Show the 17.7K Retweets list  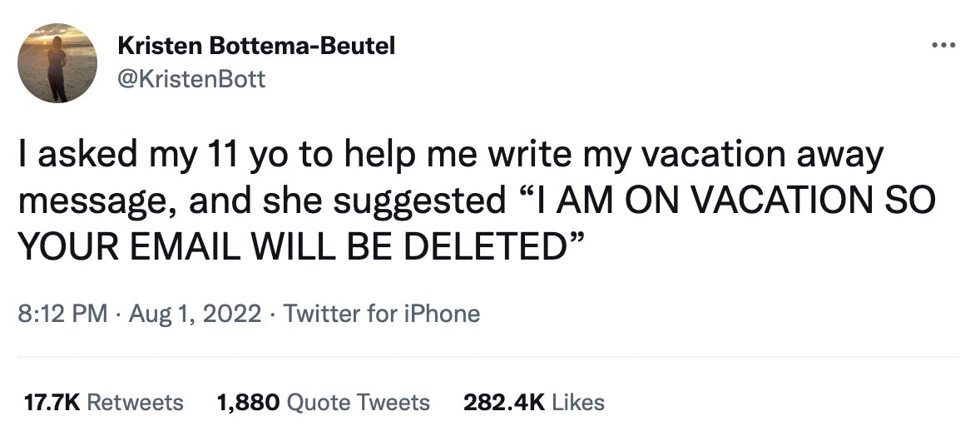tap(104, 402)
